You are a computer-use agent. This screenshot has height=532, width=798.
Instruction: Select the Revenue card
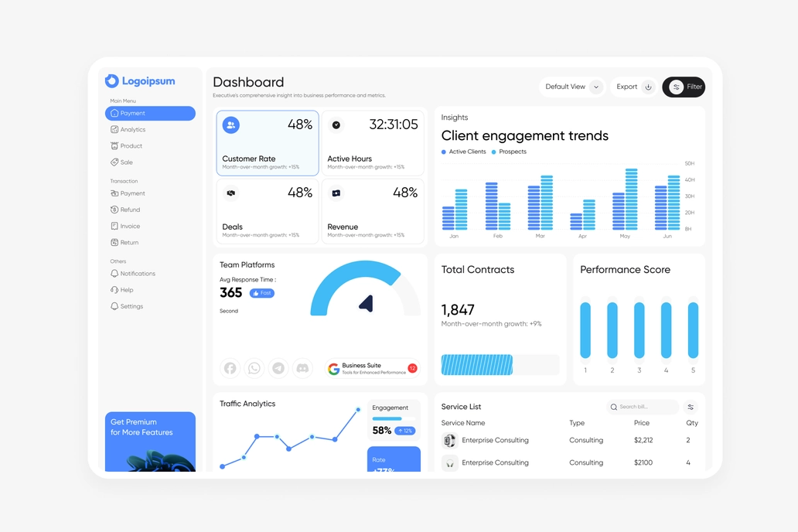373,211
